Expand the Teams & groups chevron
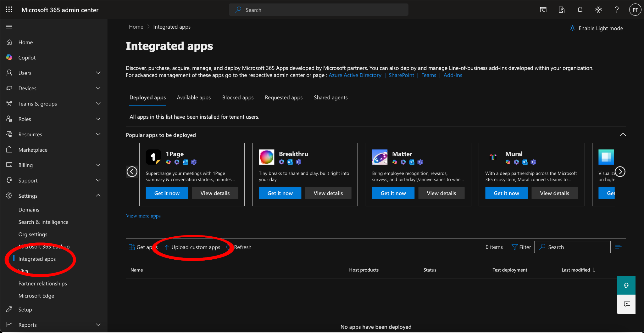 (x=98, y=104)
